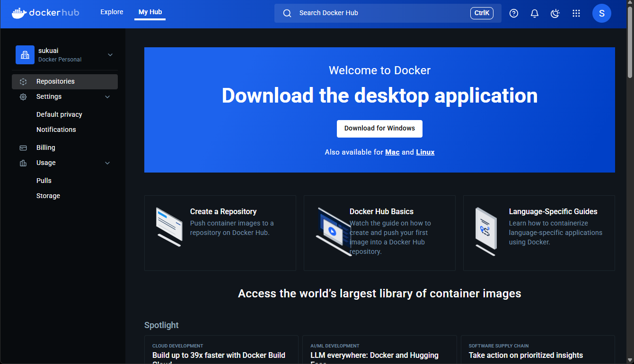This screenshot has height=364, width=634.
Task: Click the Usage chart icon
Action: pos(23,163)
